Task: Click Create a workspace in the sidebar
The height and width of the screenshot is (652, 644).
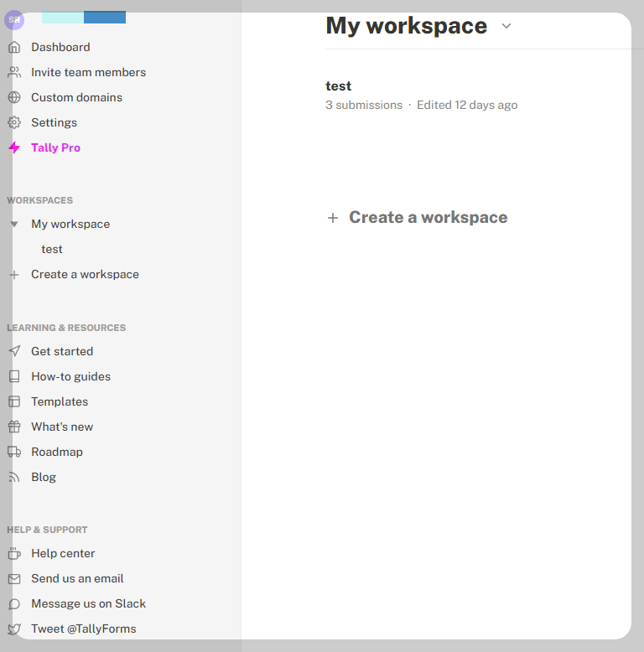Action: [x=86, y=274]
